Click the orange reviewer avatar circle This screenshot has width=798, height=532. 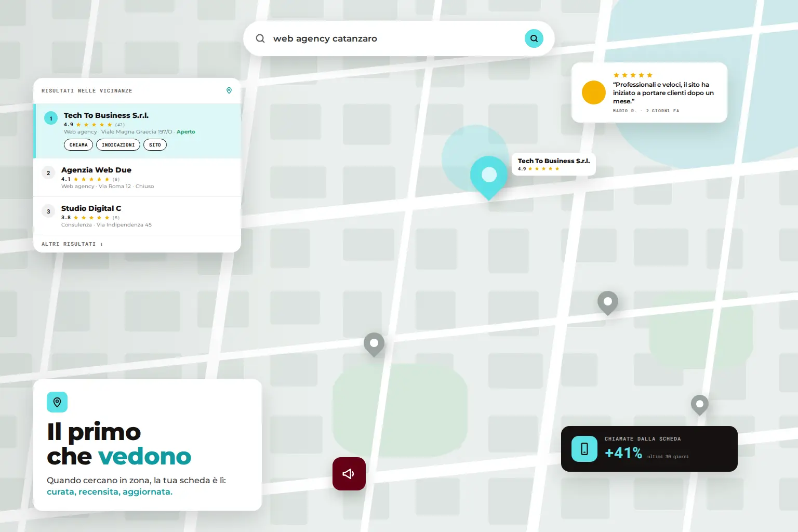click(594, 92)
